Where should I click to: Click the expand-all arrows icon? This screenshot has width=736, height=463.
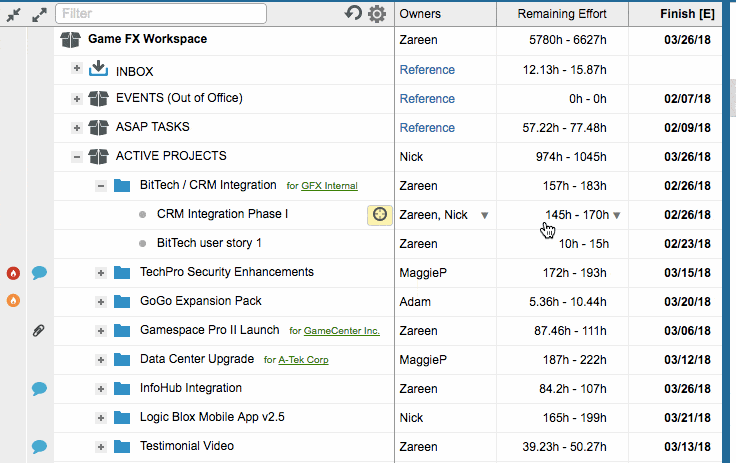(39, 15)
